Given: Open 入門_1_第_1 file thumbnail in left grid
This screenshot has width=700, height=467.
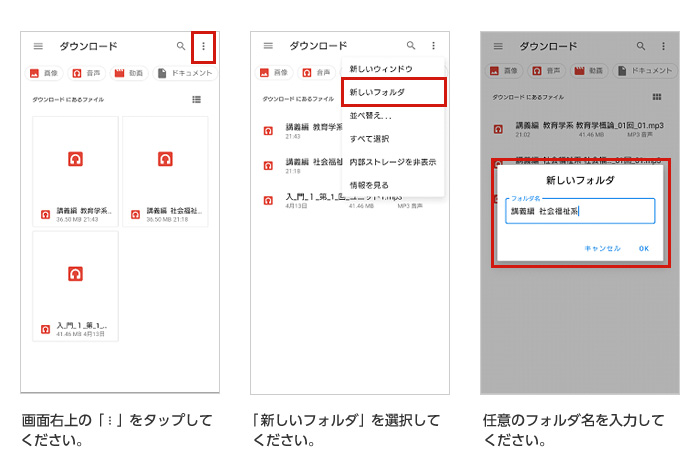Looking at the screenshot, I should point(75,286).
